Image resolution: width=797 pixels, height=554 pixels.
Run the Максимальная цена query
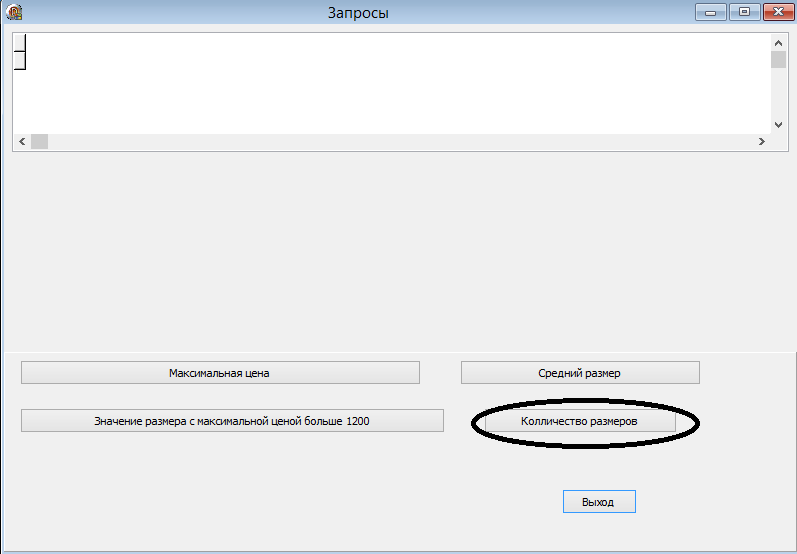(220, 373)
